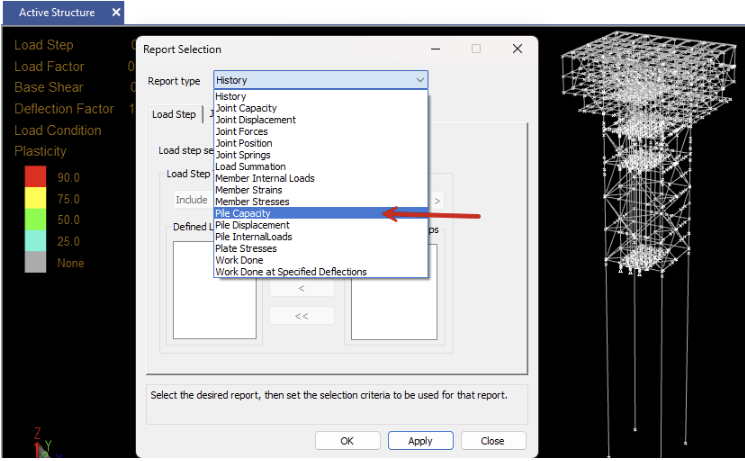Maximize the Report Selection dialog
This screenshot has height=461, width=745.
(x=476, y=48)
